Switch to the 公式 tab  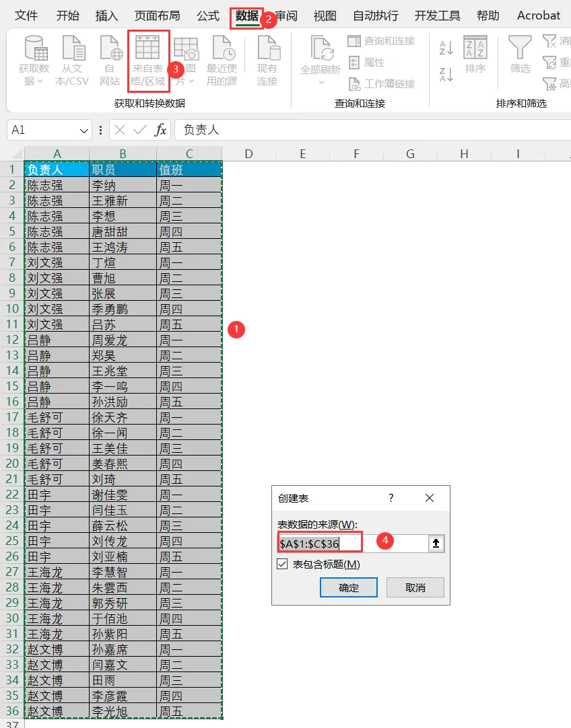coord(207,15)
